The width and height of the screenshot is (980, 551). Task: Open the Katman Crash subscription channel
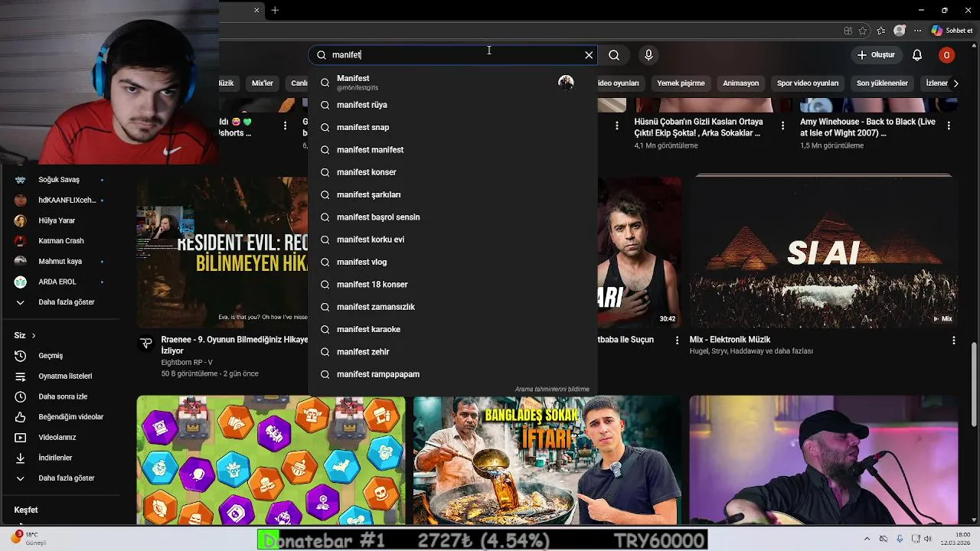tap(60, 241)
